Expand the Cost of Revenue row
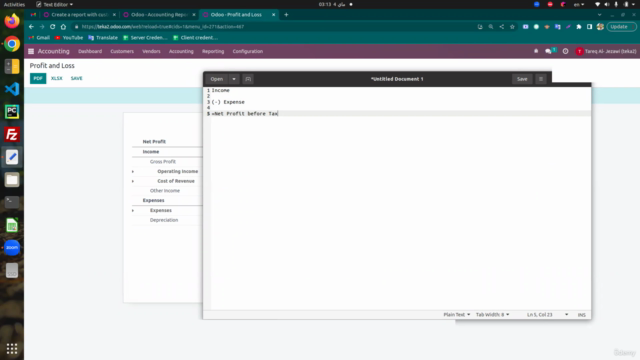The width and height of the screenshot is (640, 360). [133, 181]
